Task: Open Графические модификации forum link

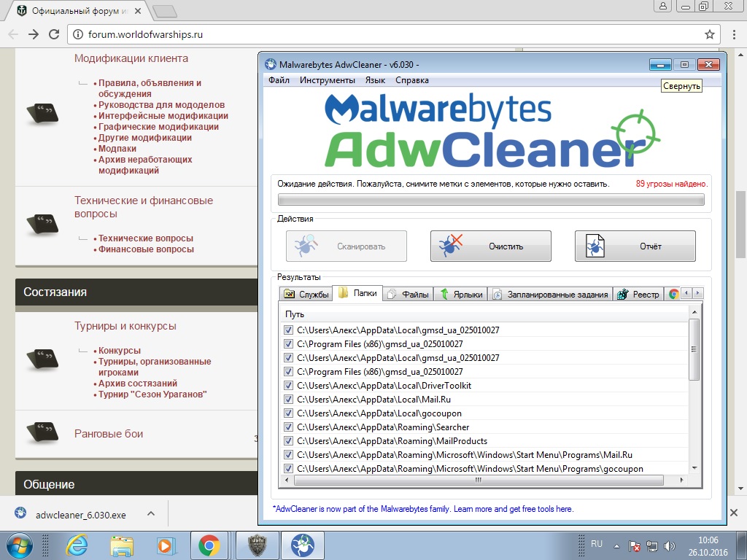Action: [x=158, y=127]
